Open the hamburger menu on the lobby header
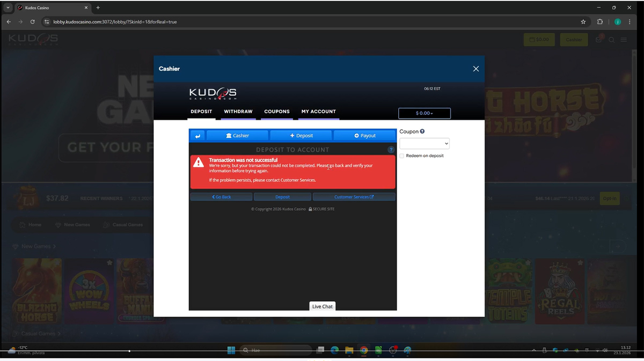Screen dimensions: 644x361 coord(624,40)
